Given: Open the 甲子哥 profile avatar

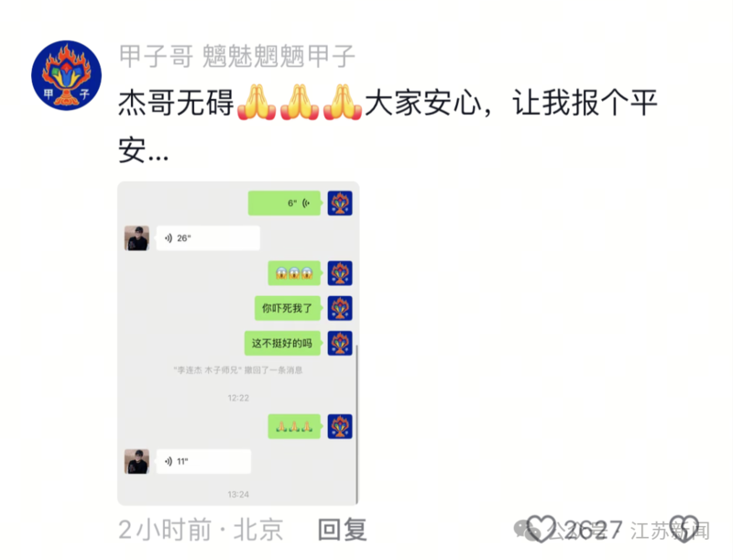Looking at the screenshot, I should [x=66, y=75].
